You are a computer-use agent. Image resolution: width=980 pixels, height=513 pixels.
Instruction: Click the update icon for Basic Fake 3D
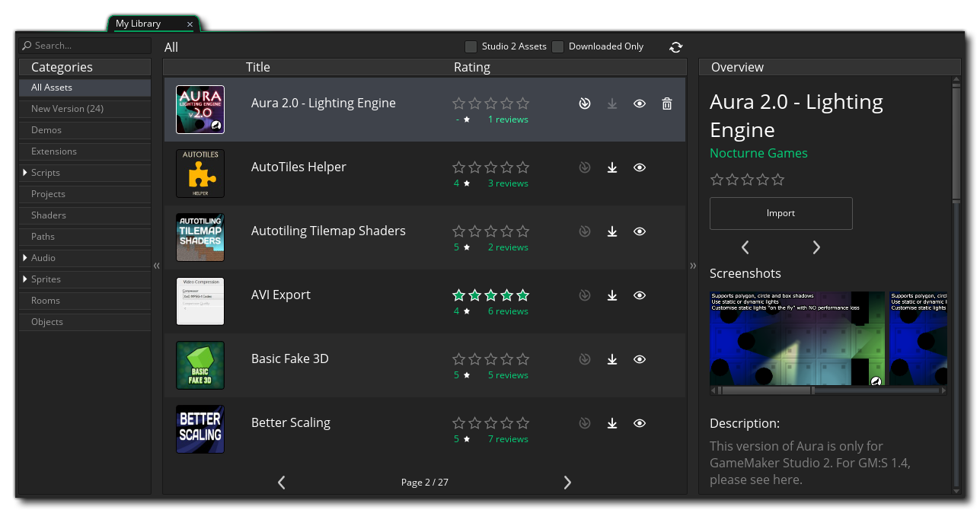(585, 359)
